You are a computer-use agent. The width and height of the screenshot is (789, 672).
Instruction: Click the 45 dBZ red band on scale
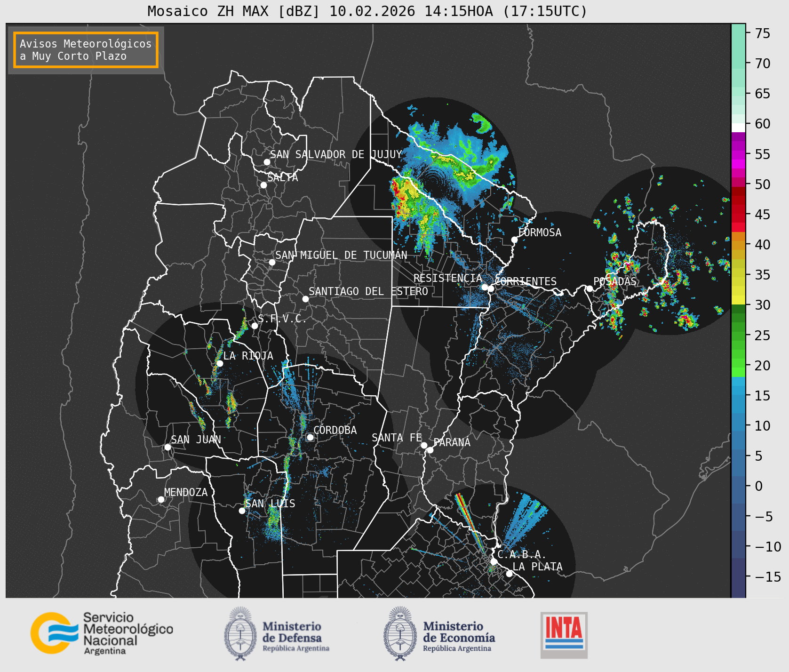point(738,218)
